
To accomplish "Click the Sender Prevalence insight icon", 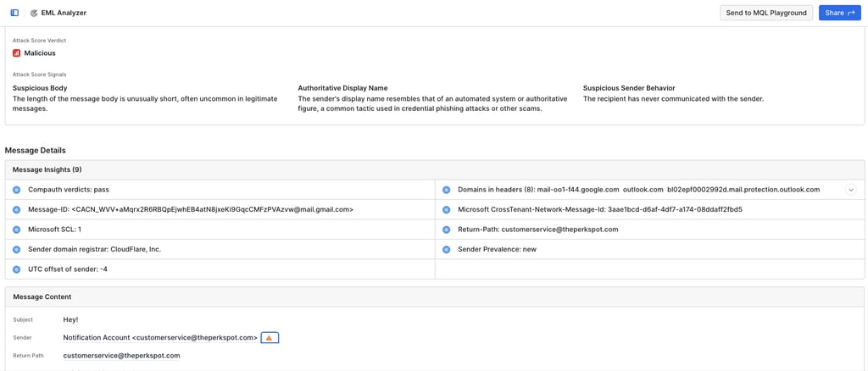I will tap(446, 249).
